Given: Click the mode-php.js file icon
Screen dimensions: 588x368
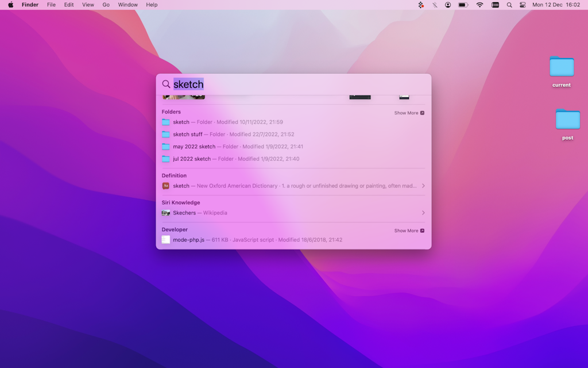Looking at the screenshot, I should coord(165,239).
